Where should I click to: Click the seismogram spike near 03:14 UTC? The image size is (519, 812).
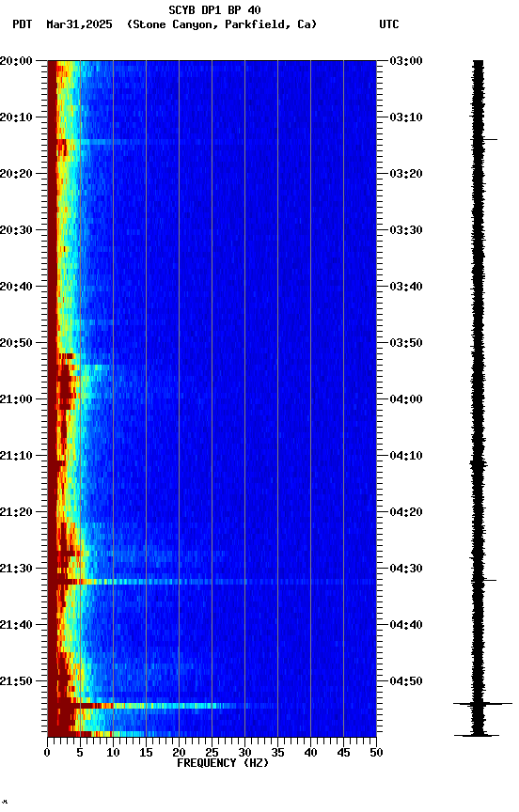tap(484, 140)
